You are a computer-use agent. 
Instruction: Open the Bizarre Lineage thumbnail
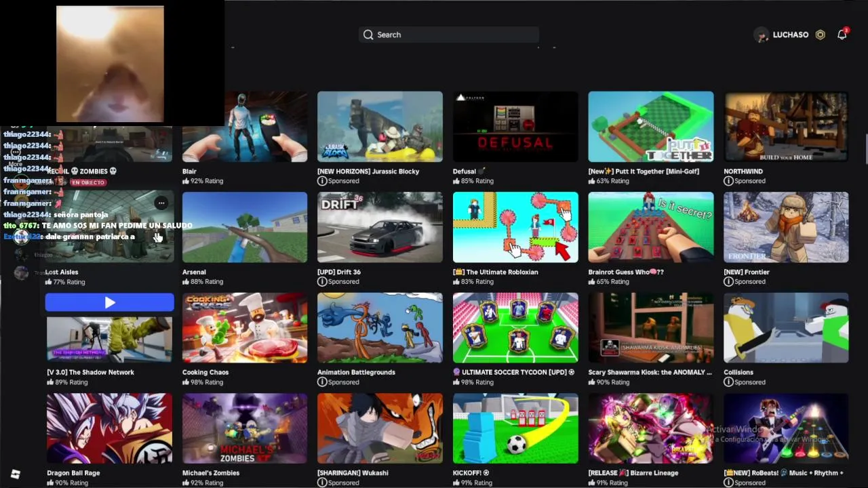pyautogui.click(x=651, y=428)
